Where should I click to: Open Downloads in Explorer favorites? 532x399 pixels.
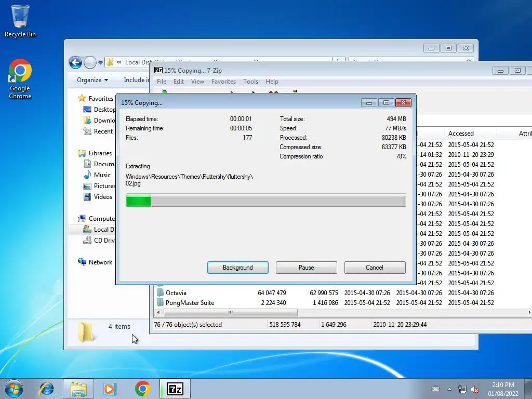click(104, 120)
